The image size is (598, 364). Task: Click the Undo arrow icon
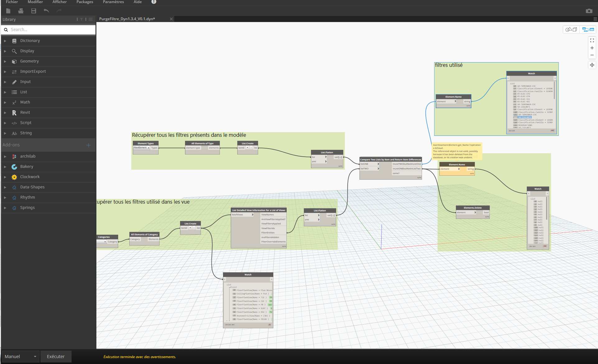(46, 11)
